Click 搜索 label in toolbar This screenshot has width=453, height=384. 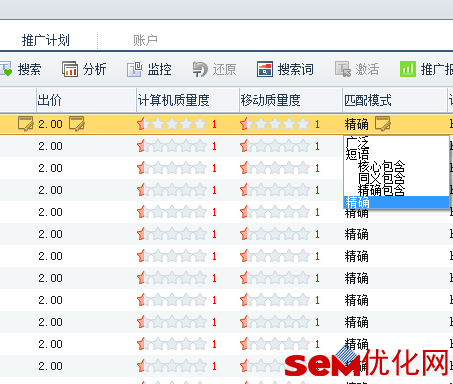coord(29,69)
